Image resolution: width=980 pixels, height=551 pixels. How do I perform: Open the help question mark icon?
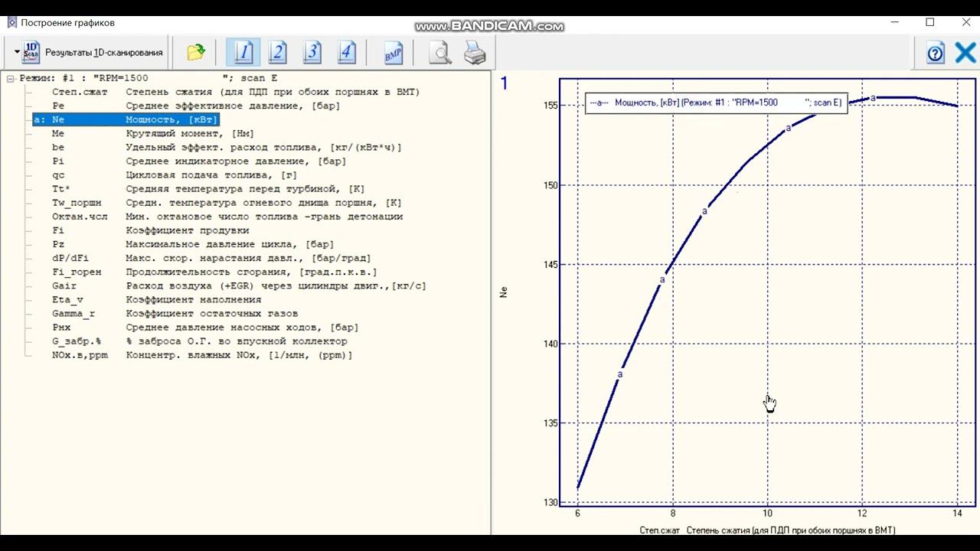[x=935, y=54]
